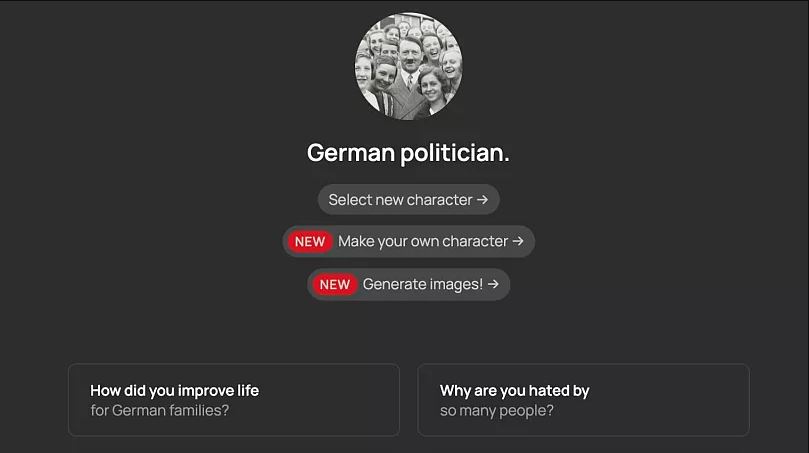Click the red NEW badge beside "Make your own character"
The width and height of the screenshot is (809, 453).
(310, 241)
